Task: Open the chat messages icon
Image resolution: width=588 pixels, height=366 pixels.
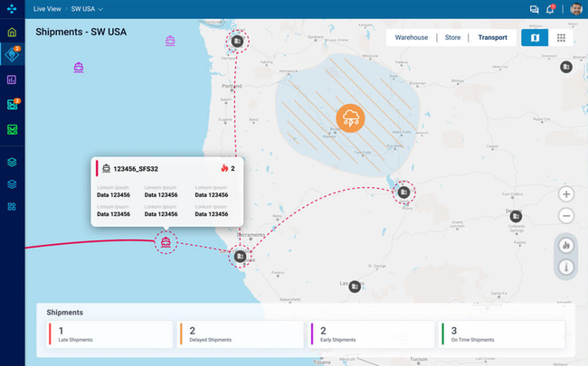Action: click(x=534, y=9)
